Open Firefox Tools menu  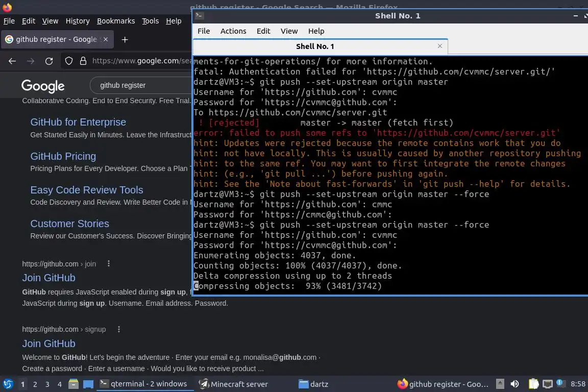pos(151,21)
